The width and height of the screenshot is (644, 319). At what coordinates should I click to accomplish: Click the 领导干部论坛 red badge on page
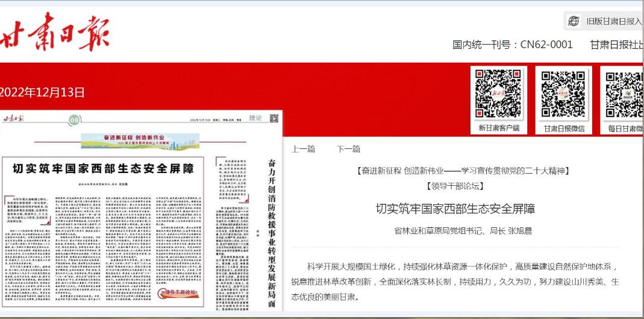178,292
